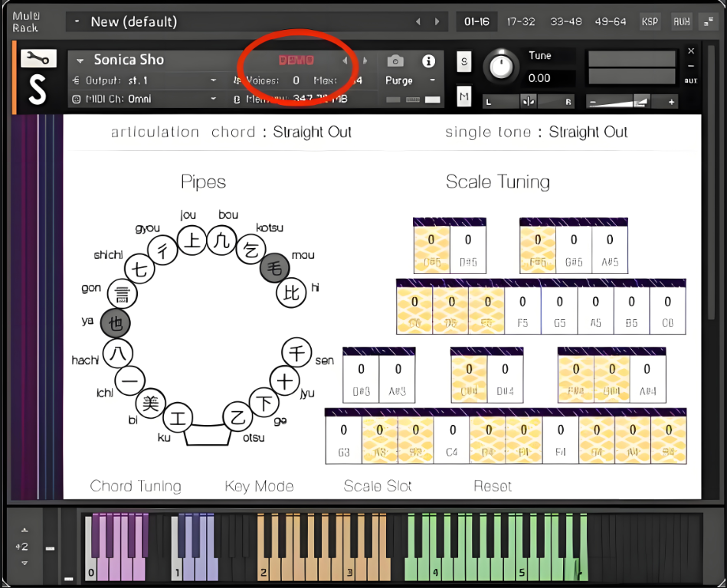Open the Chord Tuning option

point(136,486)
